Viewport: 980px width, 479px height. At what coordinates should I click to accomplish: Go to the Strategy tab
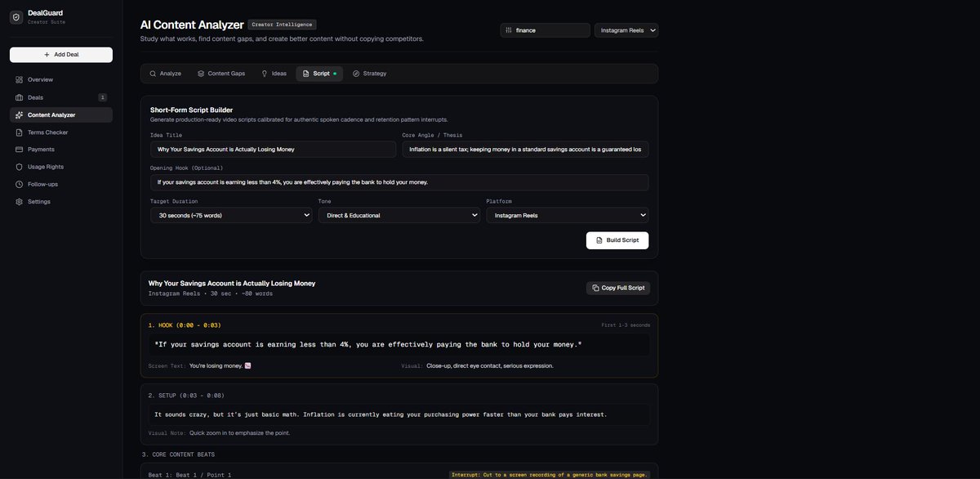[370, 74]
